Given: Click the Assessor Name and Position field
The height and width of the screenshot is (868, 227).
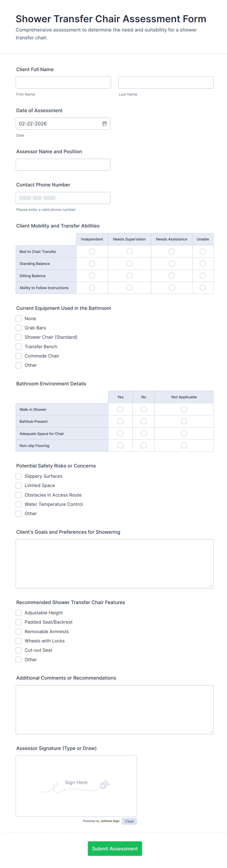Looking at the screenshot, I should click(x=63, y=165).
